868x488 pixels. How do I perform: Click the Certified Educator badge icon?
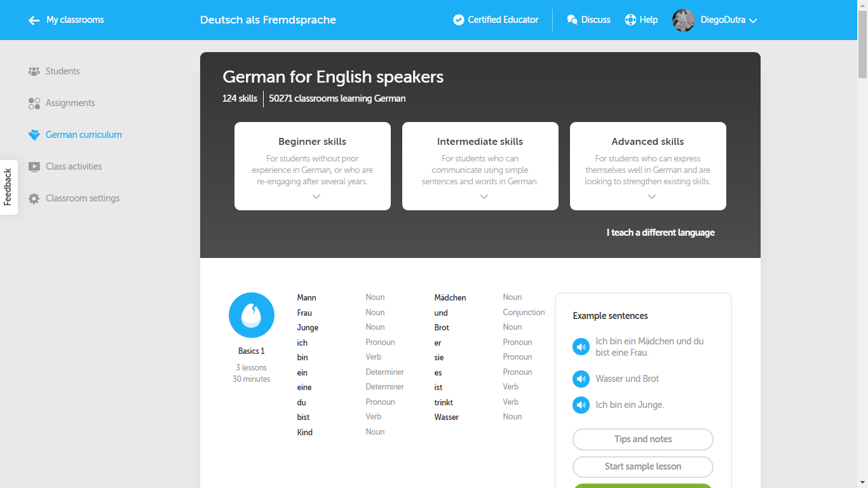click(x=459, y=20)
